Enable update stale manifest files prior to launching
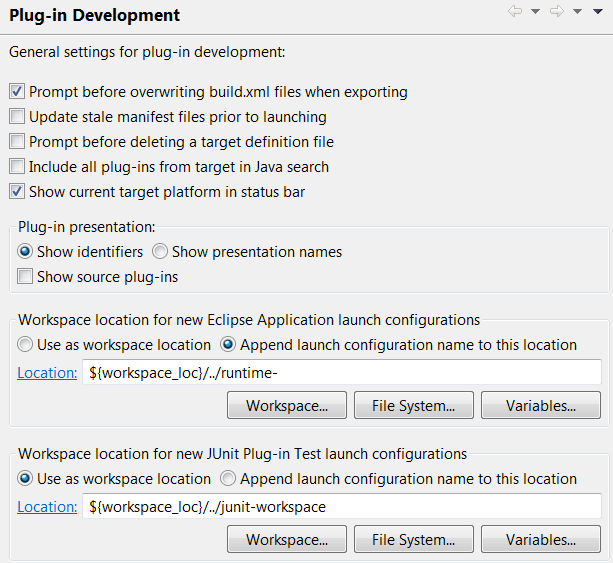 17,117
